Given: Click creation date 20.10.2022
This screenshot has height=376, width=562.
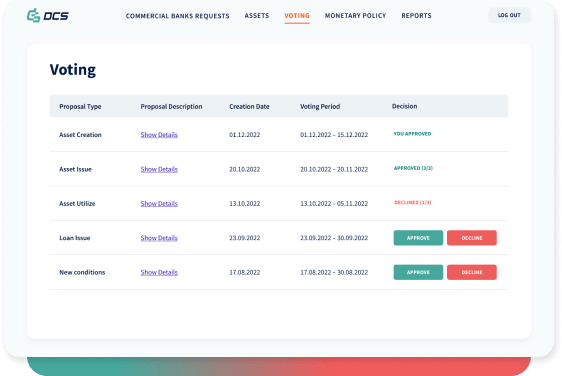Looking at the screenshot, I should point(244,169).
